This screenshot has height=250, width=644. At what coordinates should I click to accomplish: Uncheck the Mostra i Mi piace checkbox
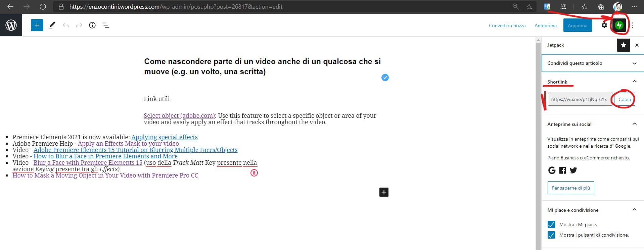click(x=551, y=224)
